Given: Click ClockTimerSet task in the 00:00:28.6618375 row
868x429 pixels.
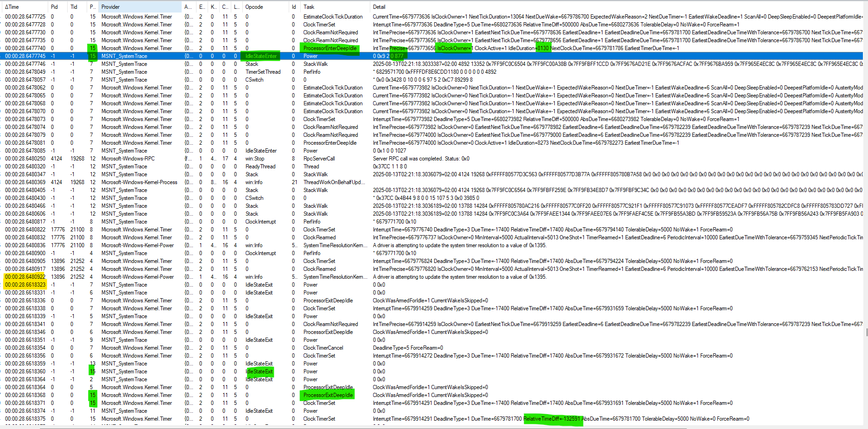Looking at the screenshot, I should (x=319, y=419).
